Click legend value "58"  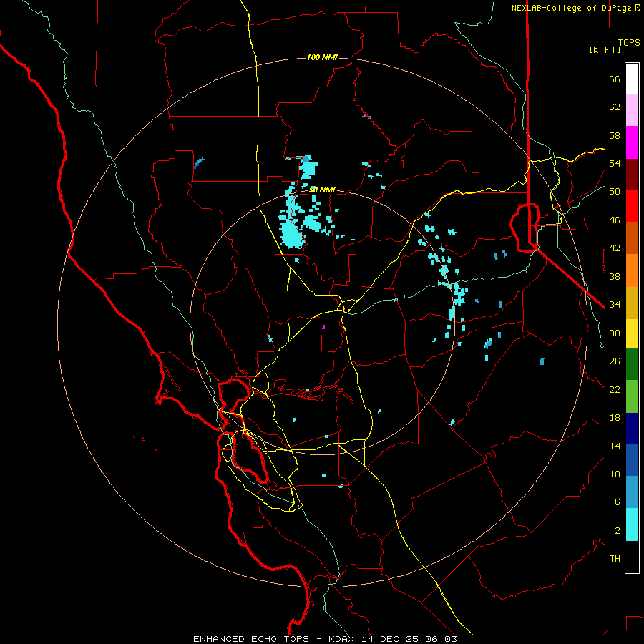615,135
